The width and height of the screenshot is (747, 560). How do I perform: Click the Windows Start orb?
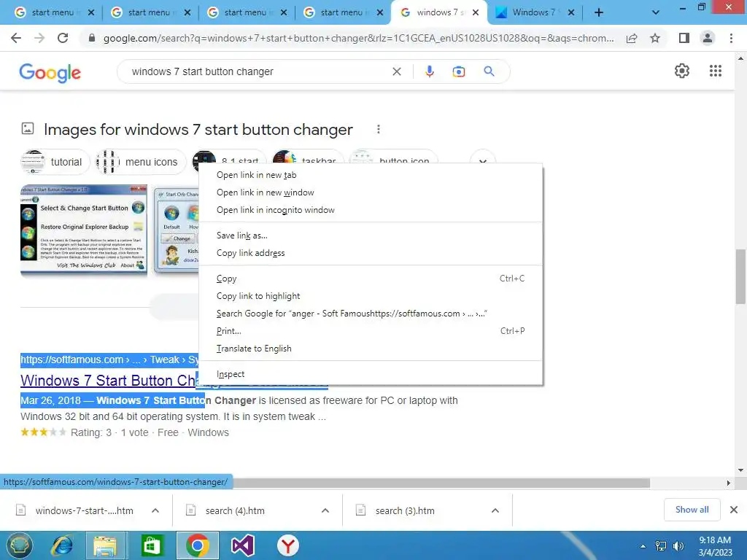tap(19, 545)
